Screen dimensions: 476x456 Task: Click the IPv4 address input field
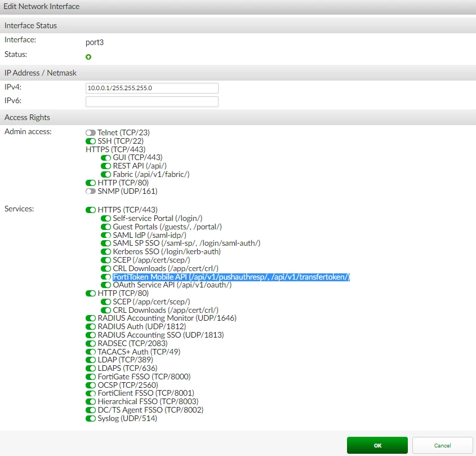(152, 88)
